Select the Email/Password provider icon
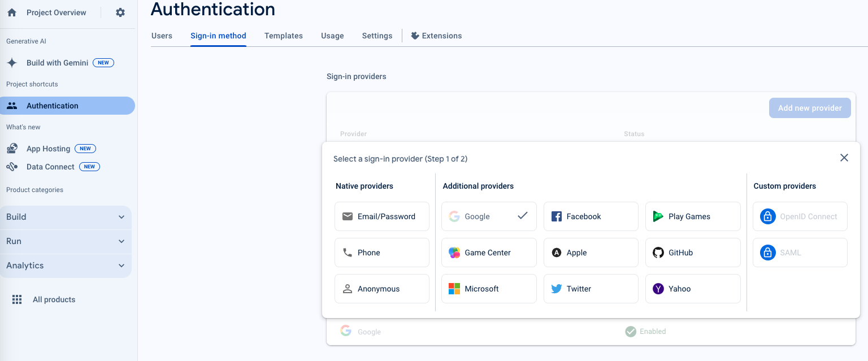Viewport: 868px width, 361px height. click(x=348, y=216)
